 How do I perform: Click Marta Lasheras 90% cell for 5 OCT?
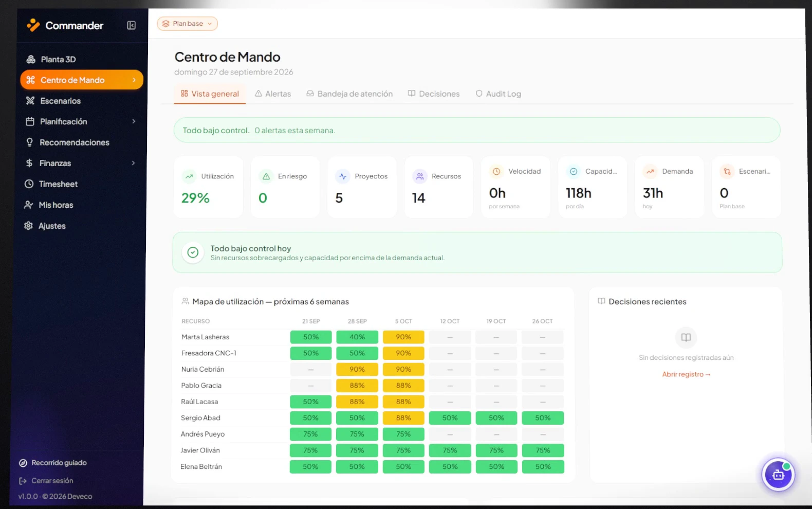point(403,337)
